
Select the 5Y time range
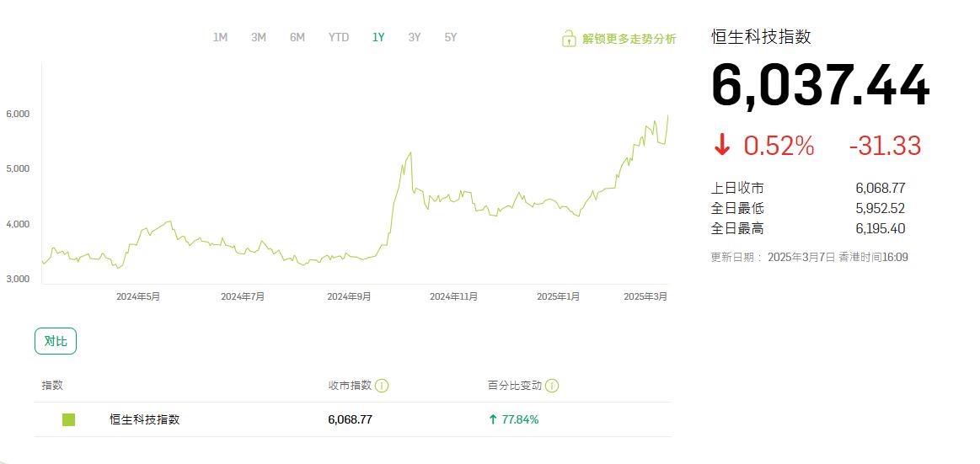coord(451,37)
